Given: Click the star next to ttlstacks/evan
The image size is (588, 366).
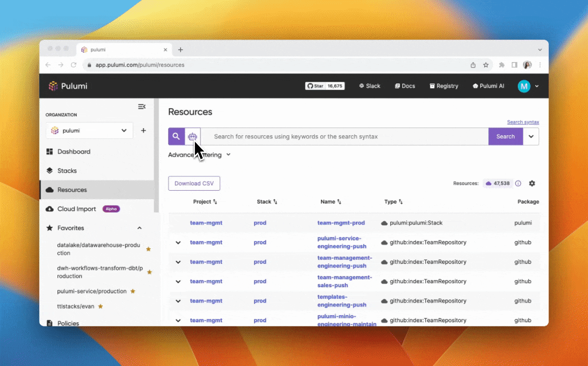Looking at the screenshot, I should coord(101,306).
